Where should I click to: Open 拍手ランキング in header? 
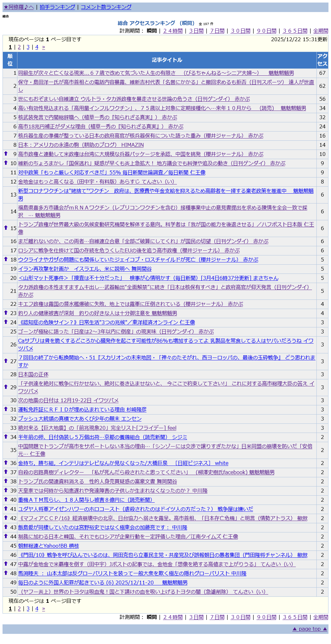[57, 7]
